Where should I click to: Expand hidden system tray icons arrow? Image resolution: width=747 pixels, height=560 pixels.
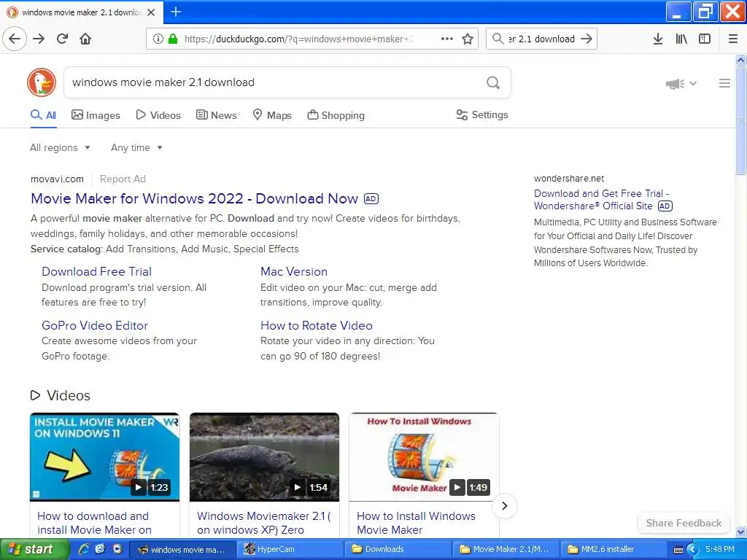692,550
